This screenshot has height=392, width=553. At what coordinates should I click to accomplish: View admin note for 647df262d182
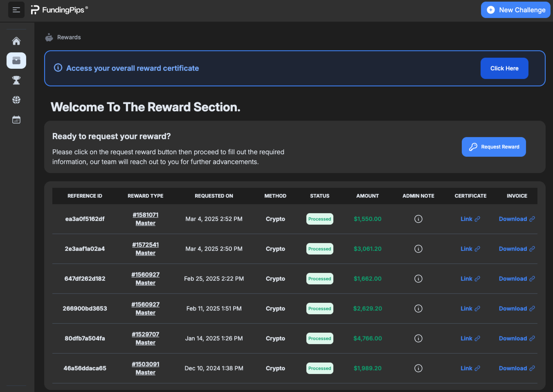tap(418, 279)
